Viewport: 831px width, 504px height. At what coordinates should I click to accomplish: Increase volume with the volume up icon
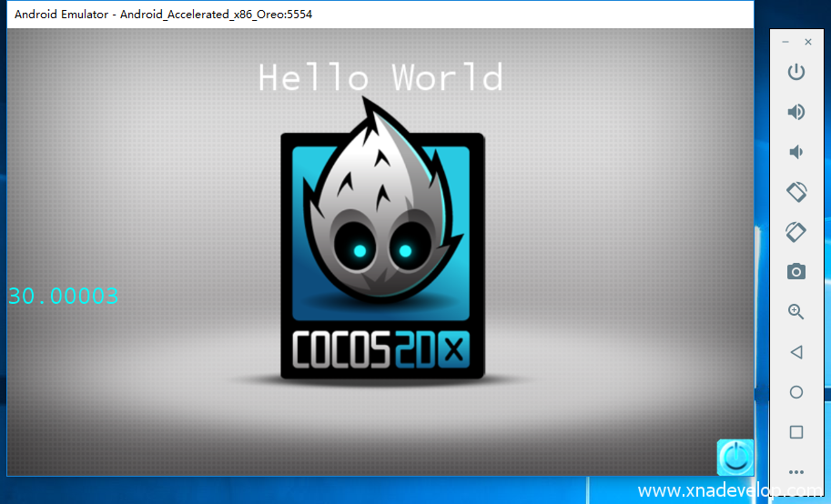click(796, 112)
